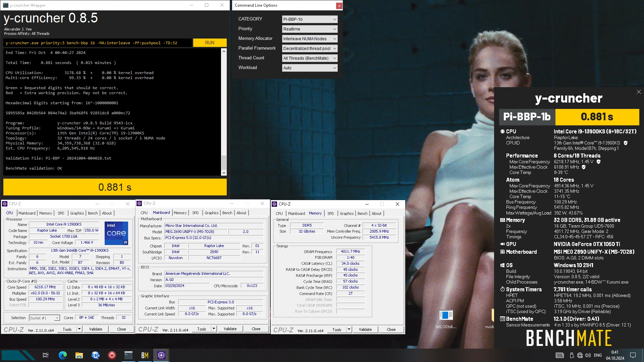The width and height of the screenshot is (644, 362).
Task: Open CPU tab in CPU-Z Memory window
Action: point(279,214)
